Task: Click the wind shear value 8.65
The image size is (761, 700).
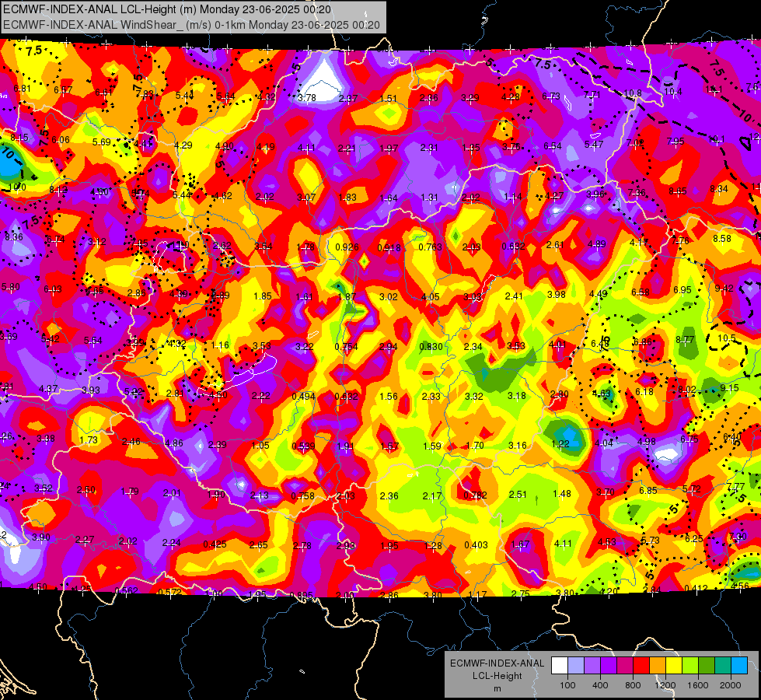Action: pos(678,191)
